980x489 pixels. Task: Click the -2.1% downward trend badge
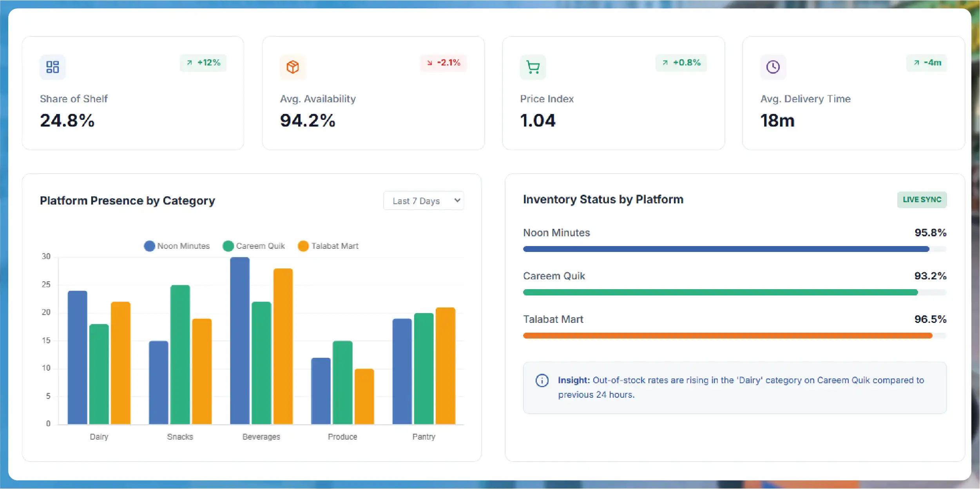tap(444, 63)
